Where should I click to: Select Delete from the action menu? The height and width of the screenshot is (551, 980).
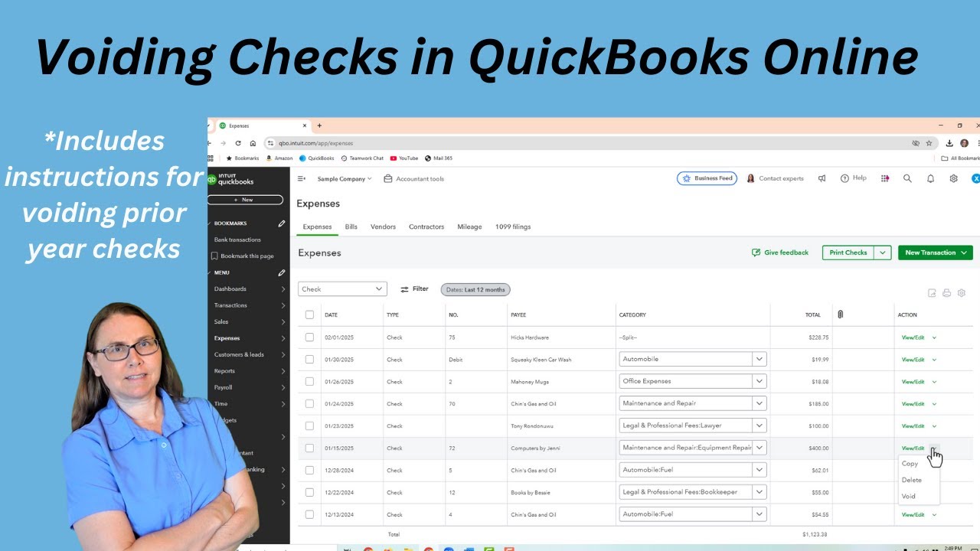point(912,480)
